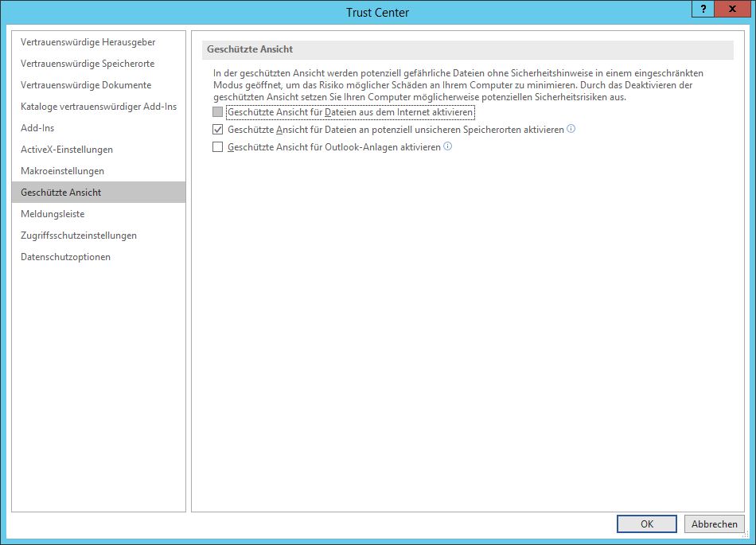Open Vertrauenswürdige Herausgeber section
Image resolution: width=756 pixels, height=545 pixels.
click(88, 42)
